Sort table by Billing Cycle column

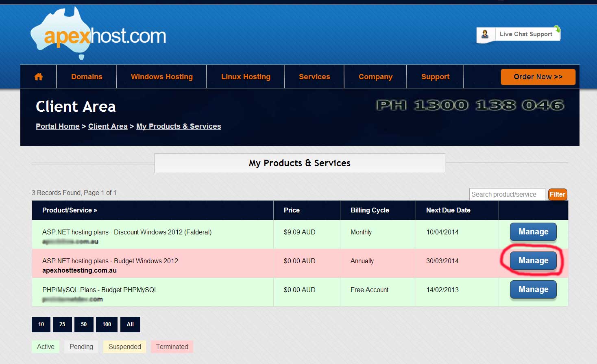[370, 210]
